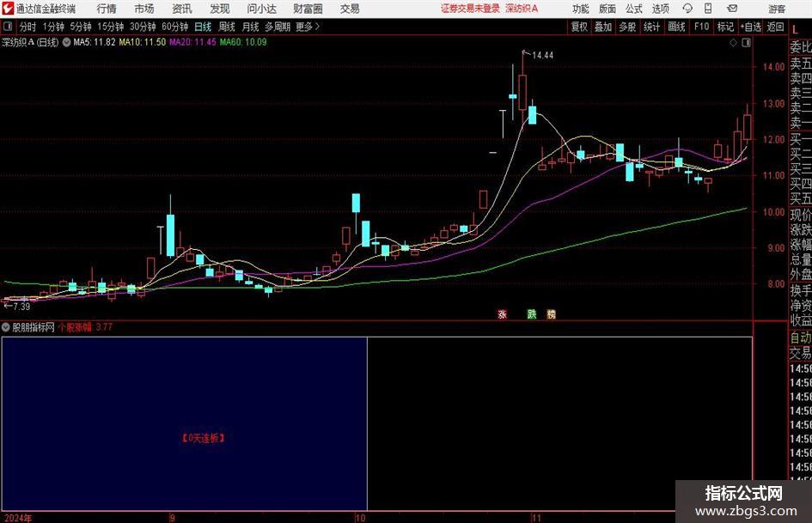812x523 pixels.
Task: Click the 统计 statistics button
Action: (651, 27)
